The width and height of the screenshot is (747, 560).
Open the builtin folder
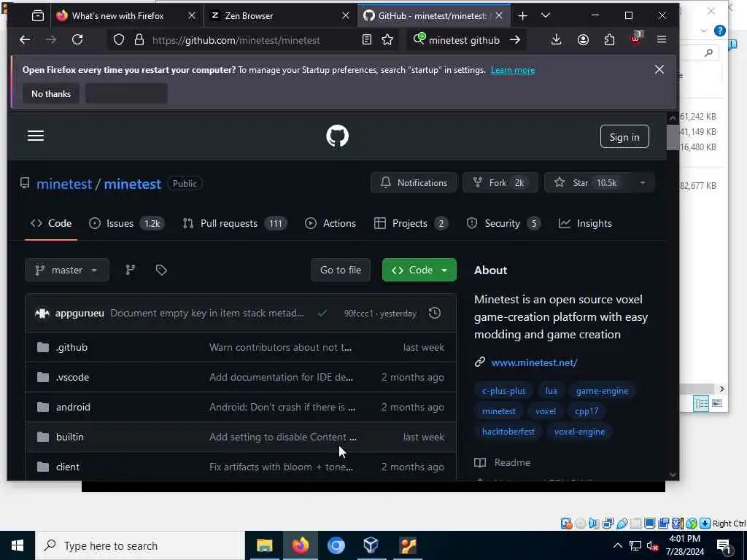69,437
